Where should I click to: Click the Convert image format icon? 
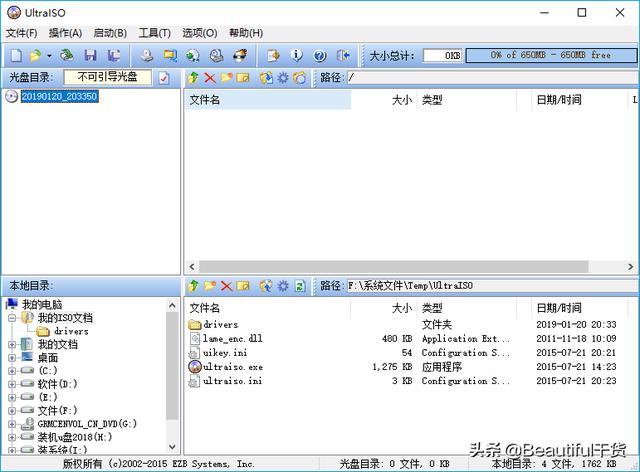(193, 55)
